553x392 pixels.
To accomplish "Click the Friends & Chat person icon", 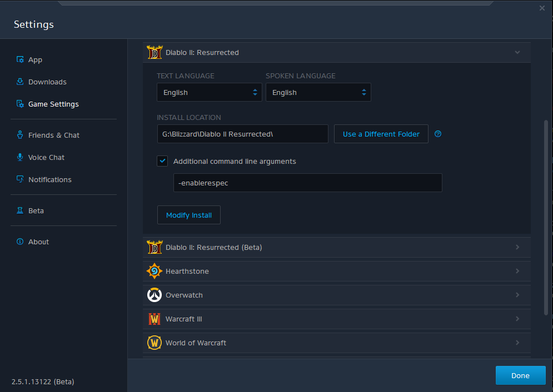I will 20,135.
